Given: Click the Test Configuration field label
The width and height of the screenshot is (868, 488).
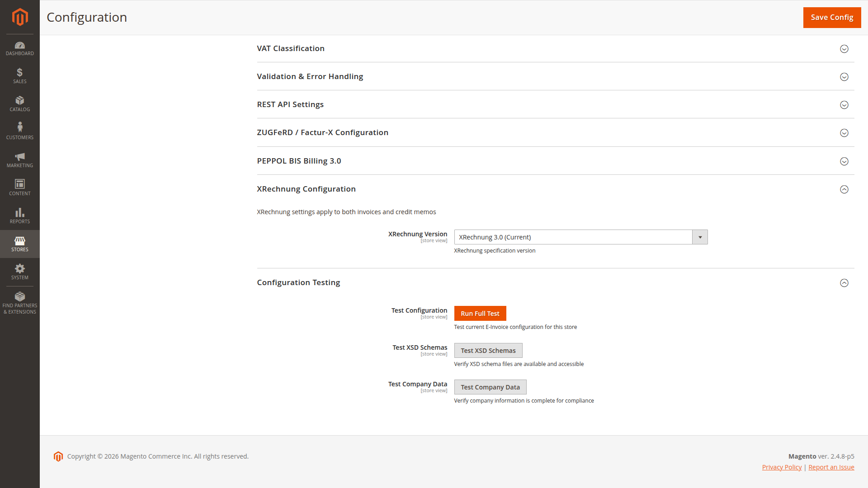Looking at the screenshot, I should click(419, 310).
